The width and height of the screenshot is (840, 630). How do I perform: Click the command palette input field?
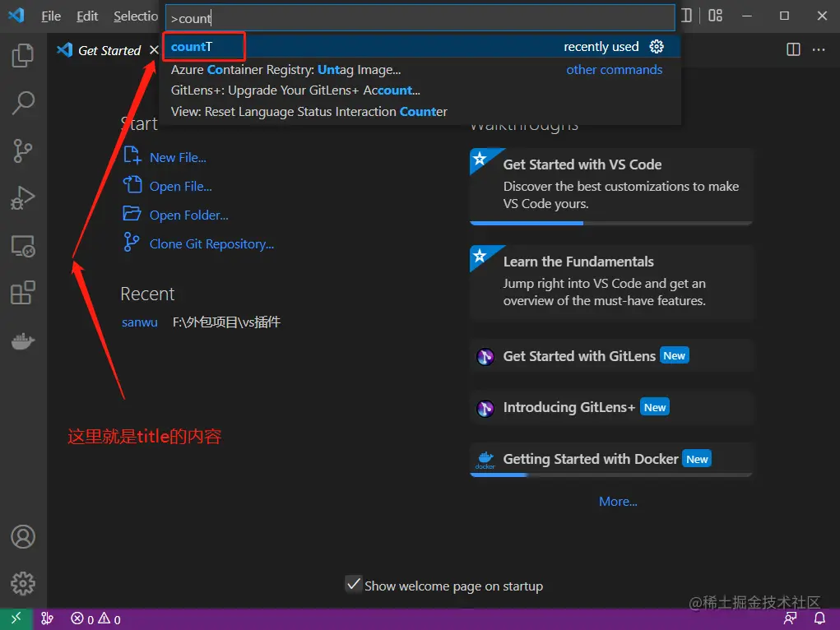[x=420, y=18]
